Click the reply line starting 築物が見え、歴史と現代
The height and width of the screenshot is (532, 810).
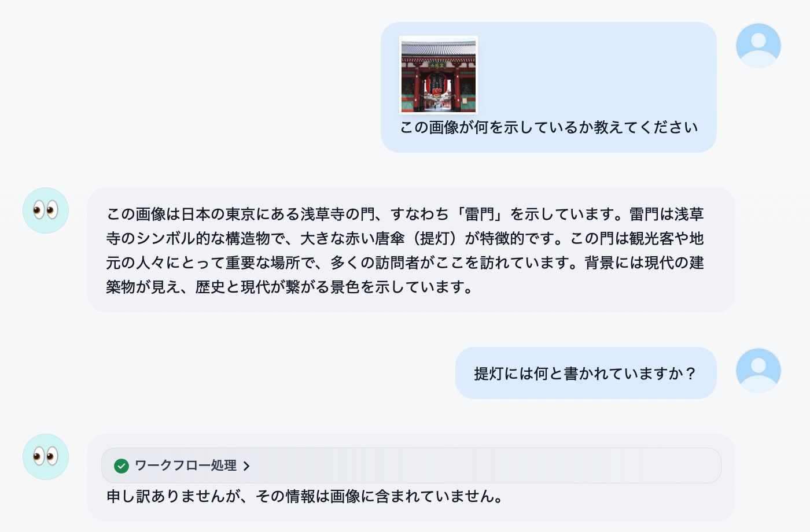pyautogui.click(x=290, y=287)
